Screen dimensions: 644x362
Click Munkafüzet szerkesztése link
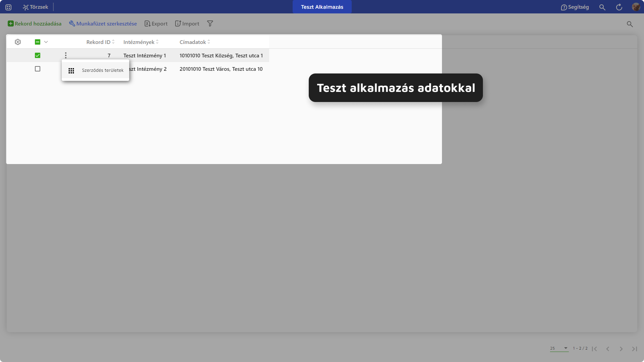(x=103, y=23)
